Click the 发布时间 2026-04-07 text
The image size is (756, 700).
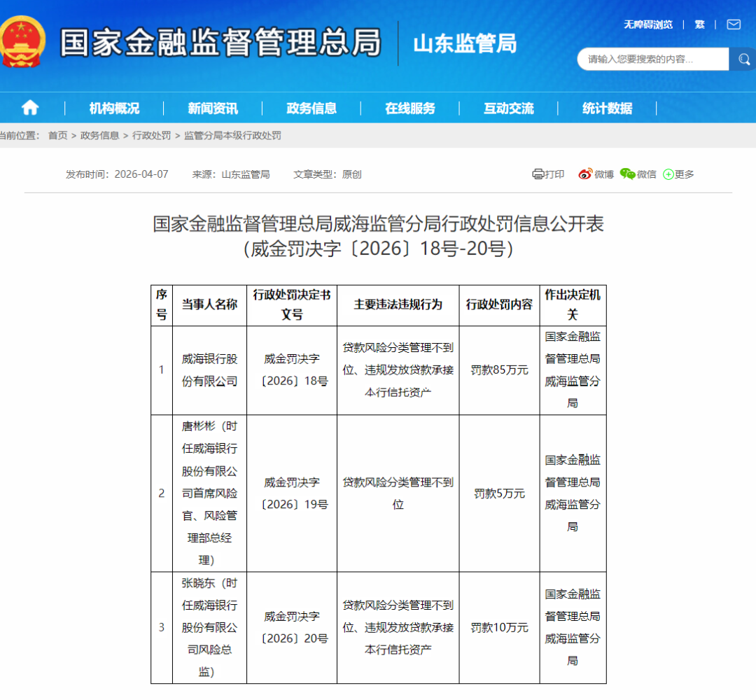[117, 174]
